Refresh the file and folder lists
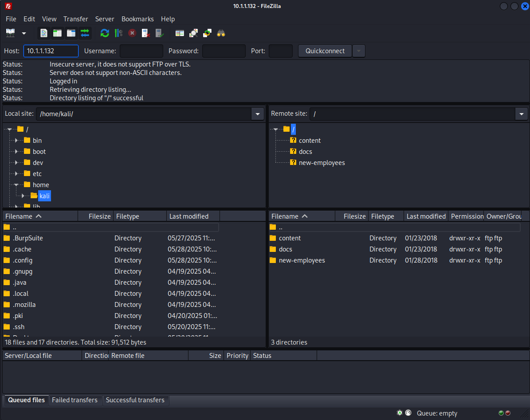This screenshot has height=420, width=530. (x=105, y=33)
